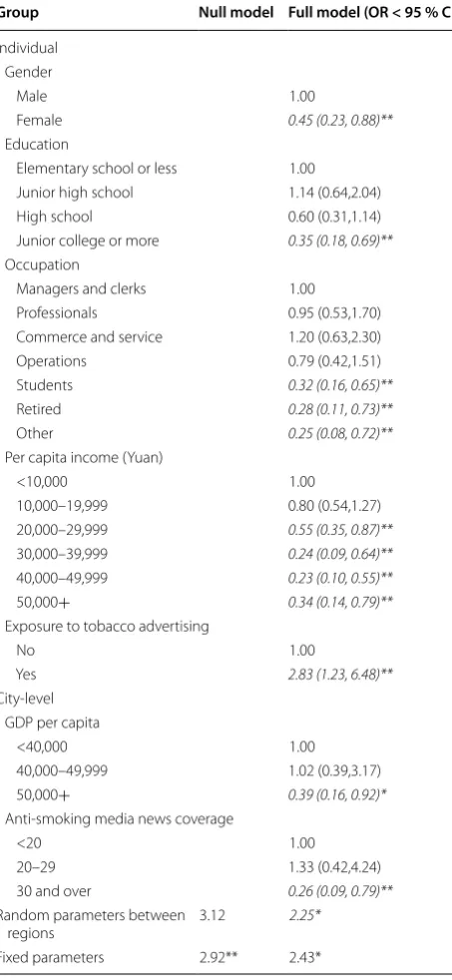Click the 'Occupation' category heading
The image size is (452, 980).
(x=42, y=265)
